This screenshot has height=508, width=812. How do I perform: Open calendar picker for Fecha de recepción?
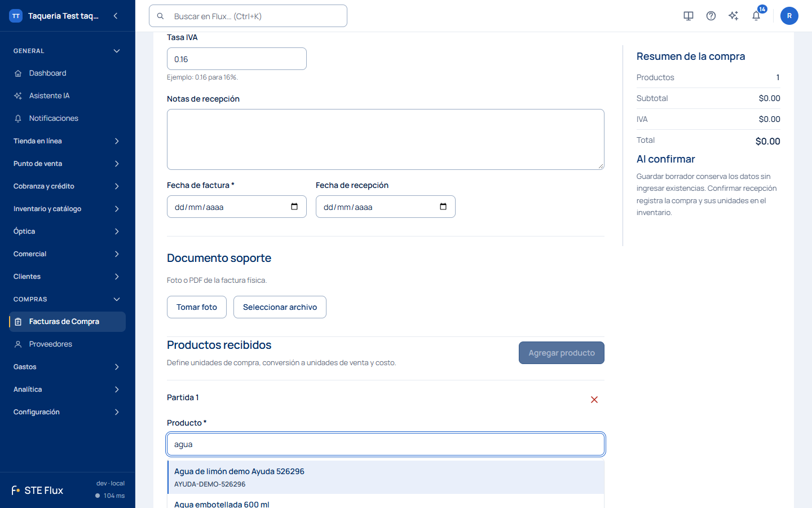(x=443, y=207)
